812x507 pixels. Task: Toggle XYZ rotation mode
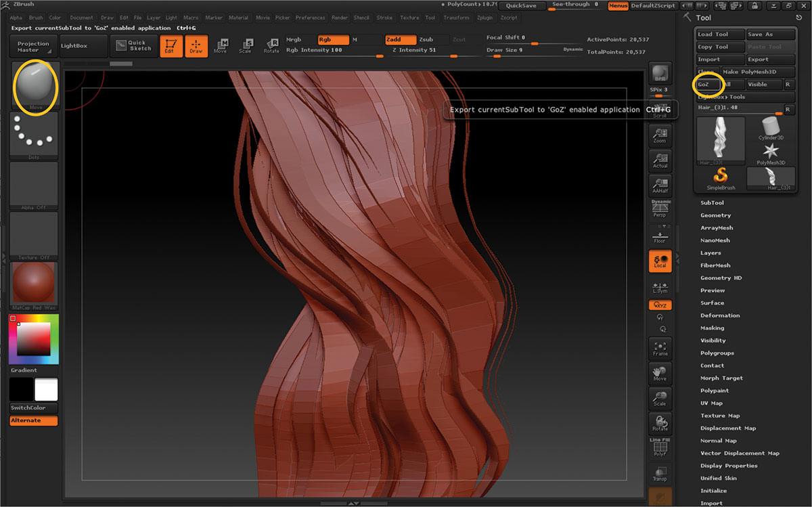tap(660, 305)
